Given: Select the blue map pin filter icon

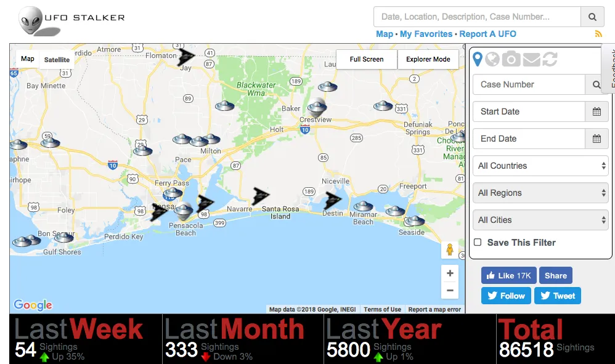Looking at the screenshot, I should (478, 59).
